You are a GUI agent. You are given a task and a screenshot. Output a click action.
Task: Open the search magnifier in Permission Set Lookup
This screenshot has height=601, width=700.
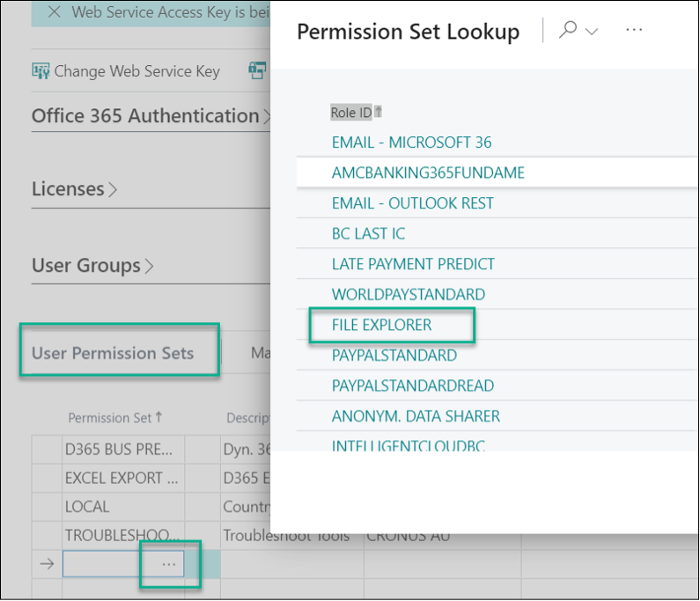tap(569, 30)
